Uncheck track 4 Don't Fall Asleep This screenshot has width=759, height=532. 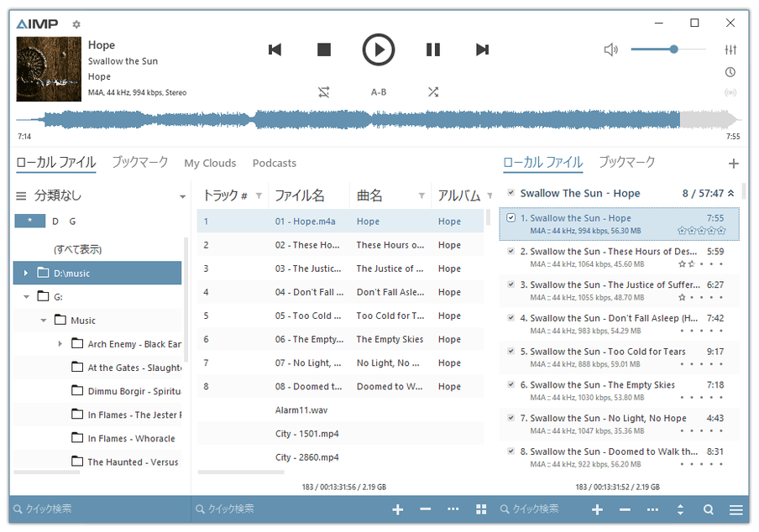(x=510, y=317)
